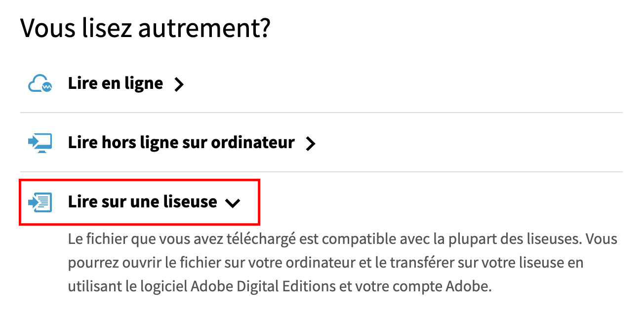644x316 pixels.
Task: Click the e-reader icon beside Lire sur une liseuse
Action: 40,202
